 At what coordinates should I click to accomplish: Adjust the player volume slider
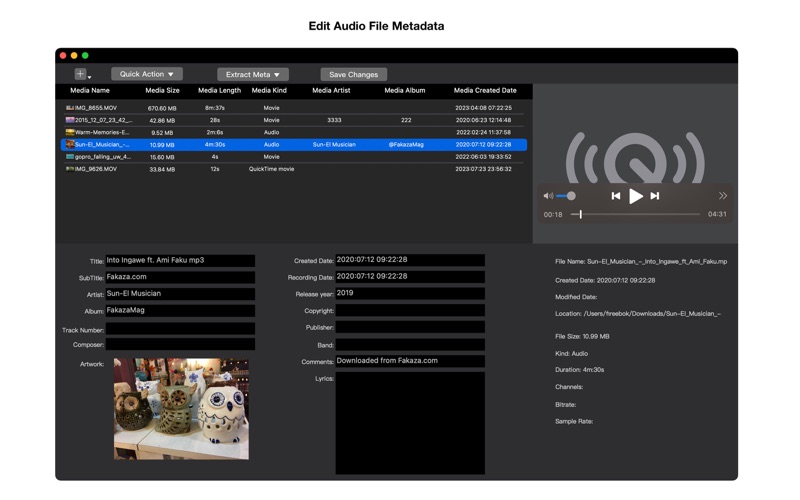[566, 196]
